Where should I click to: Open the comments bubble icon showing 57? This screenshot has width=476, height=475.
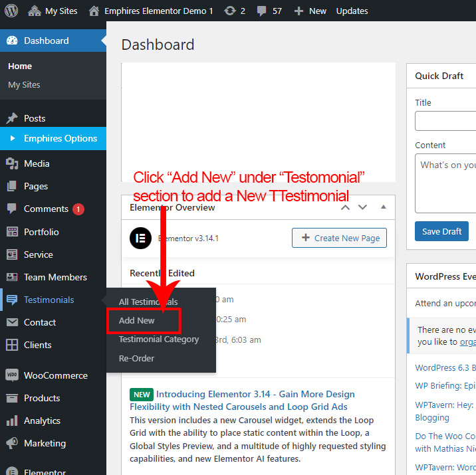pos(261,11)
